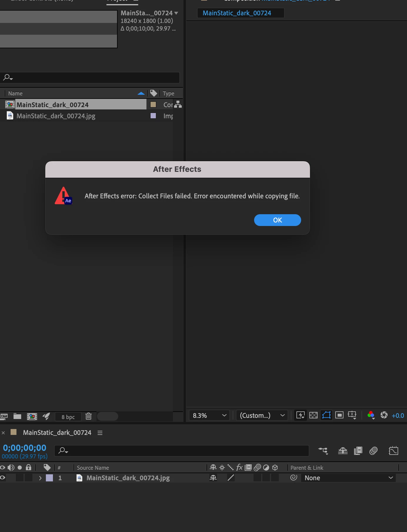Screen dimensions: 407x532
Task: Select layer MainStatic_dark_00724.jpg in timeline
Action: pyautogui.click(x=128, y=478)
